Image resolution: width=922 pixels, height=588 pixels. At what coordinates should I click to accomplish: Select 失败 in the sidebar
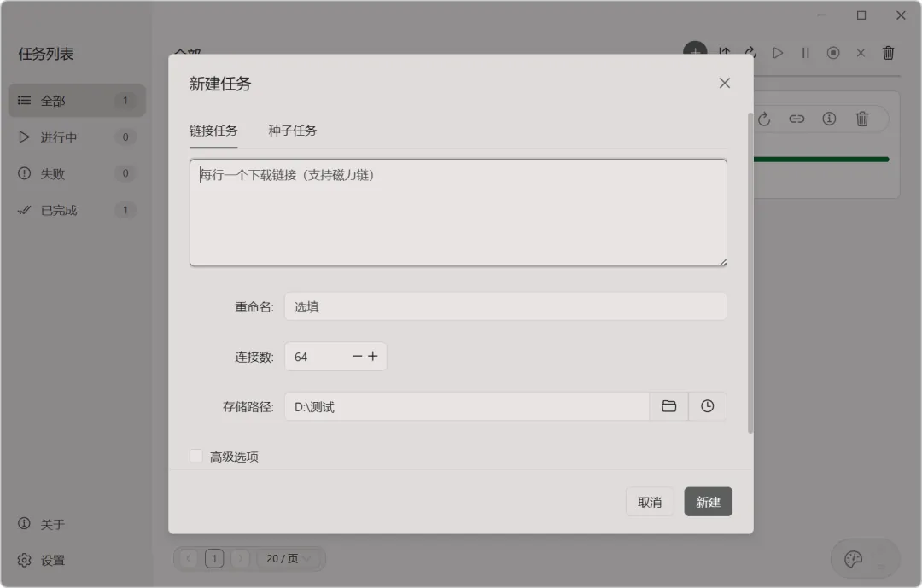point(77,173)
